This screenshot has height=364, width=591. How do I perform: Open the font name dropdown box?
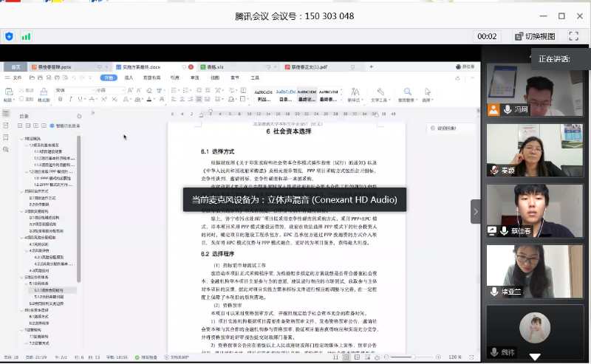[x=74, y=90]
